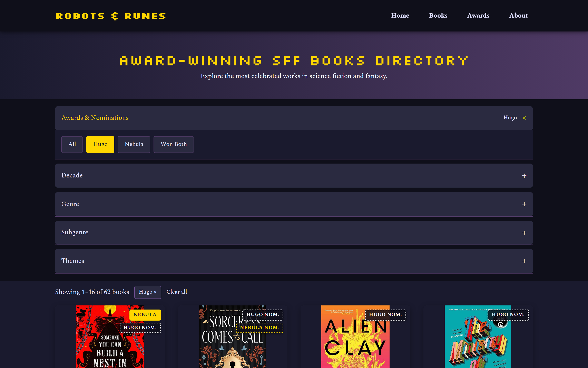
Task: Open the Alien Clay book cover
Action: coord(355,337)
